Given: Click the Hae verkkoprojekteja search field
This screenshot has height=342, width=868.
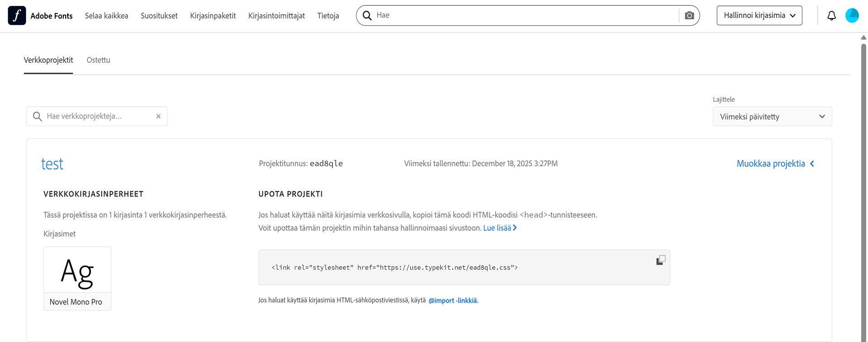Looking at the screenshot, I should pos(97,116).
